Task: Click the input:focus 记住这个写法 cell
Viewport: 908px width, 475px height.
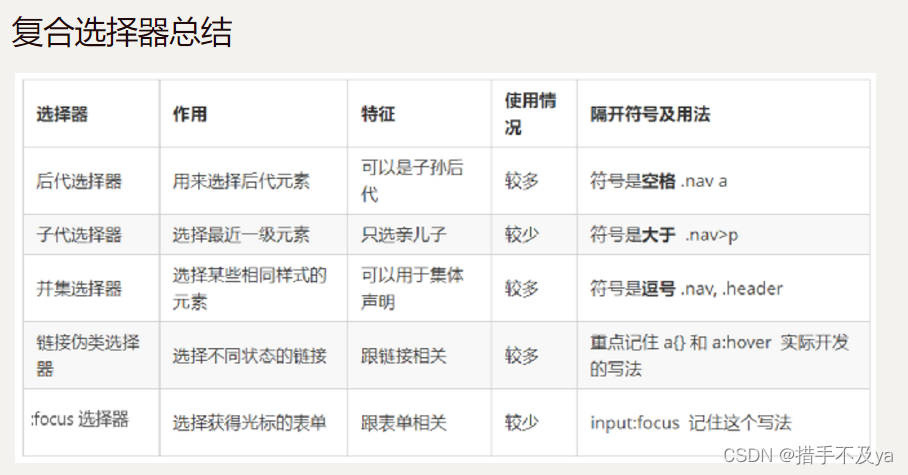Action: (x=723, y=422)
